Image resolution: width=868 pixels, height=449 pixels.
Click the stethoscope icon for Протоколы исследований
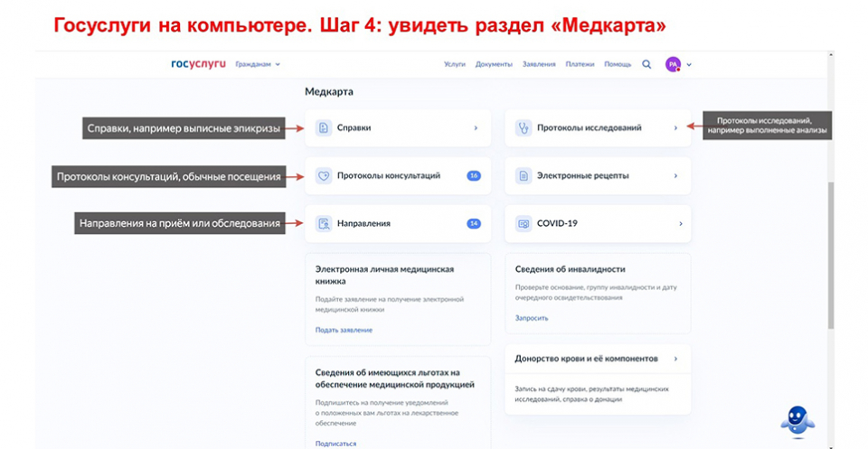523,128
